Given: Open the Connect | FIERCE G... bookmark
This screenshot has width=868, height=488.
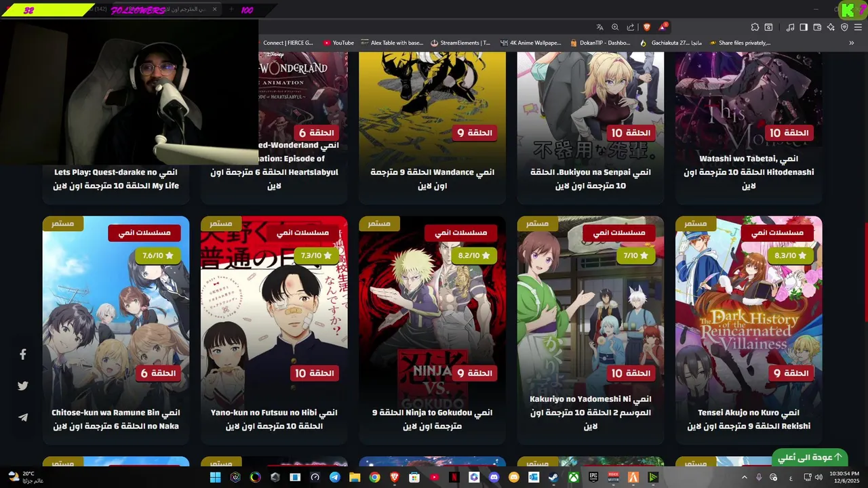Looking at the screenshot, I should point(288,43).
